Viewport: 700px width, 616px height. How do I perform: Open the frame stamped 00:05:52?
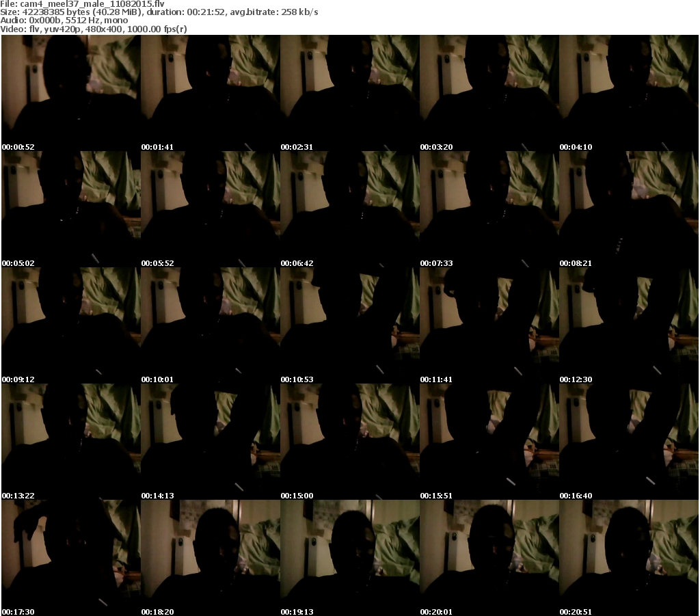[211, 209]
